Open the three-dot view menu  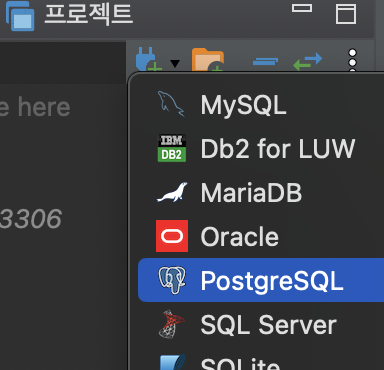coord(352,61)
